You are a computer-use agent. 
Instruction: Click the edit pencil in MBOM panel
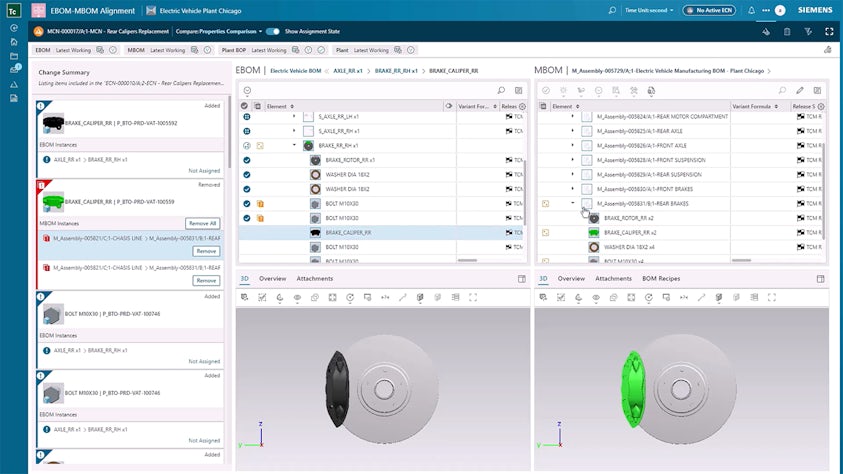click(800, 90)
